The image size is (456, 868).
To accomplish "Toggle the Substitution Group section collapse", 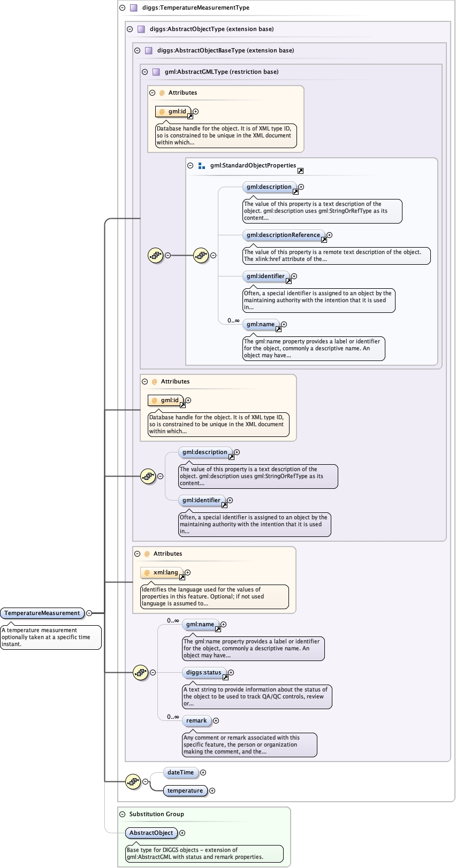I will click(x=123, y=815).
